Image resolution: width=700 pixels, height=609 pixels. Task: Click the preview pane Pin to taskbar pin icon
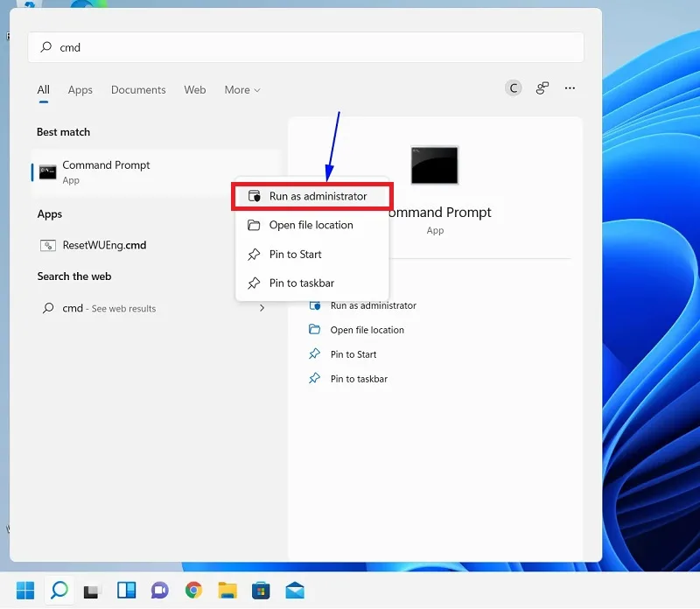coord(315,379)
